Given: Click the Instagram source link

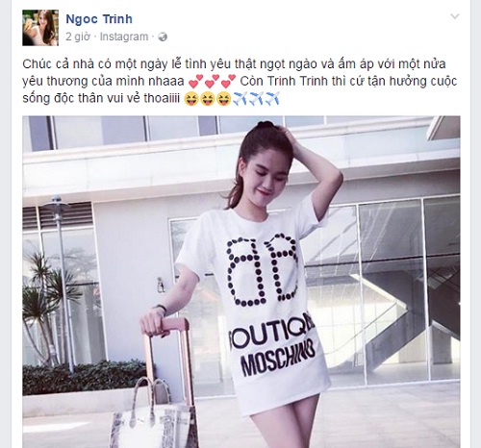Looking at the screenshot, I should pyautogui.click(x=124, y=37).
